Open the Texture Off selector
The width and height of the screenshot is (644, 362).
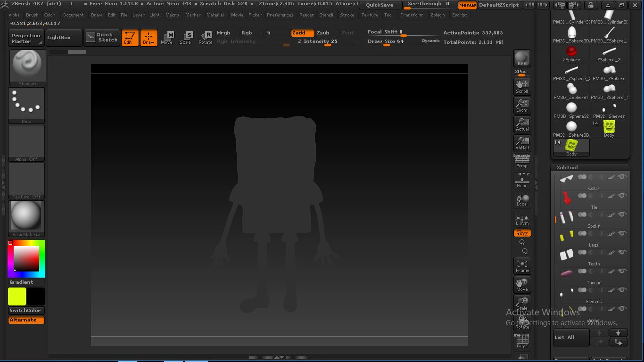coord(26,181)
